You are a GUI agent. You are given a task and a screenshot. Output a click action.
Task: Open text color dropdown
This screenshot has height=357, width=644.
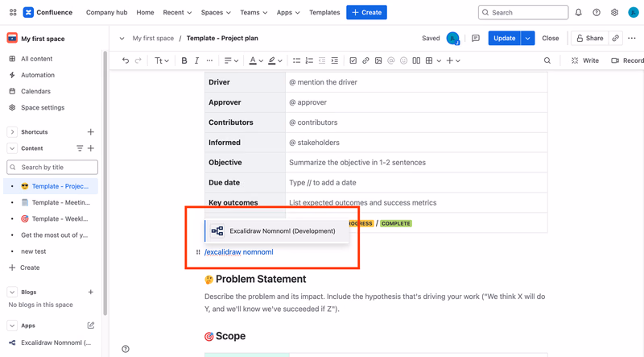click(256, 60)
